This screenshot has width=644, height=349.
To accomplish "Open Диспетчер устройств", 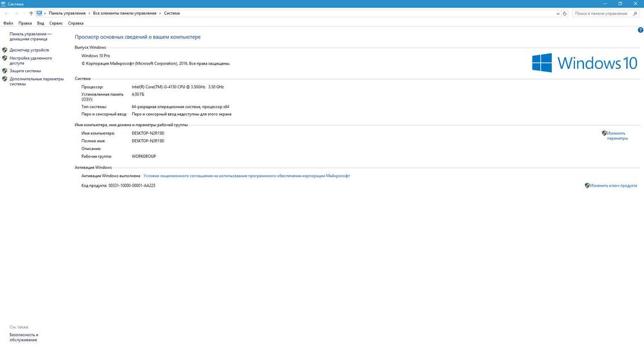I will (29, 50).
